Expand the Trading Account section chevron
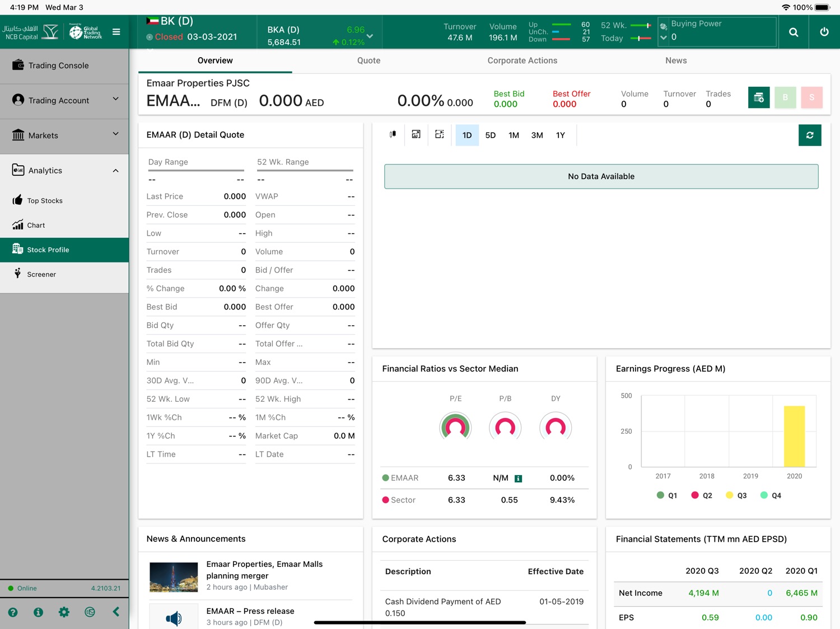840x629 pixels. pos(115,99)
